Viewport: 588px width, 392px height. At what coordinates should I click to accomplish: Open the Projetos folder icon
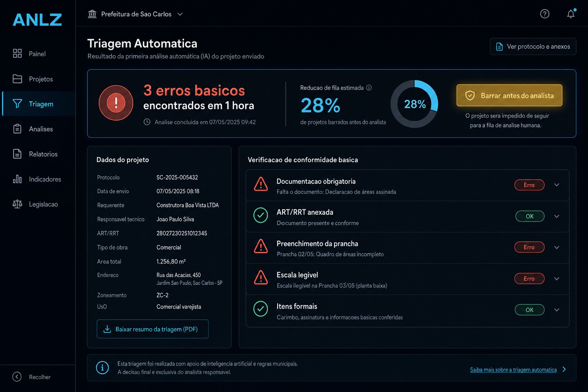pos(17,79)
